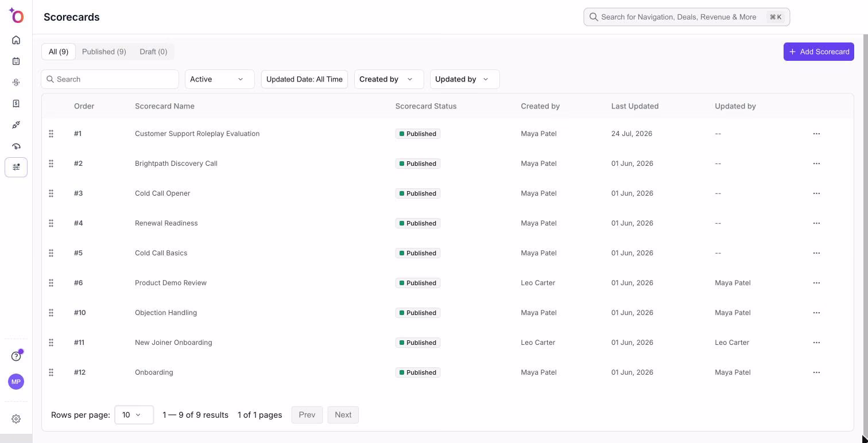
Task: Focus the global navigation search box
Action: coord(687,17)
